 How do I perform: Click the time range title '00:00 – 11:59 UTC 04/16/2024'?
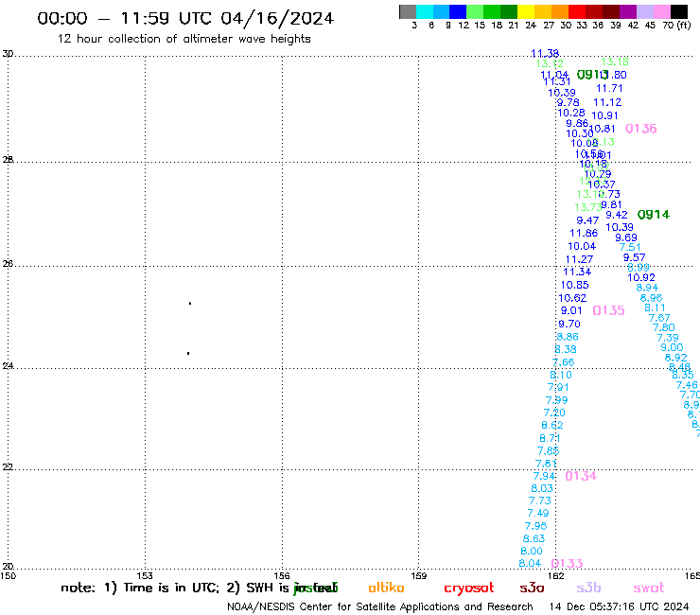(185, 18)
